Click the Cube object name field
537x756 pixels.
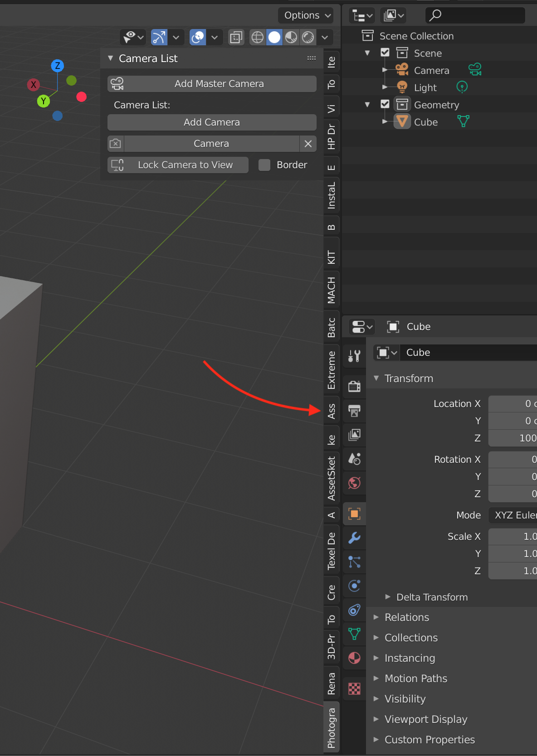click(x=469, y=353)
